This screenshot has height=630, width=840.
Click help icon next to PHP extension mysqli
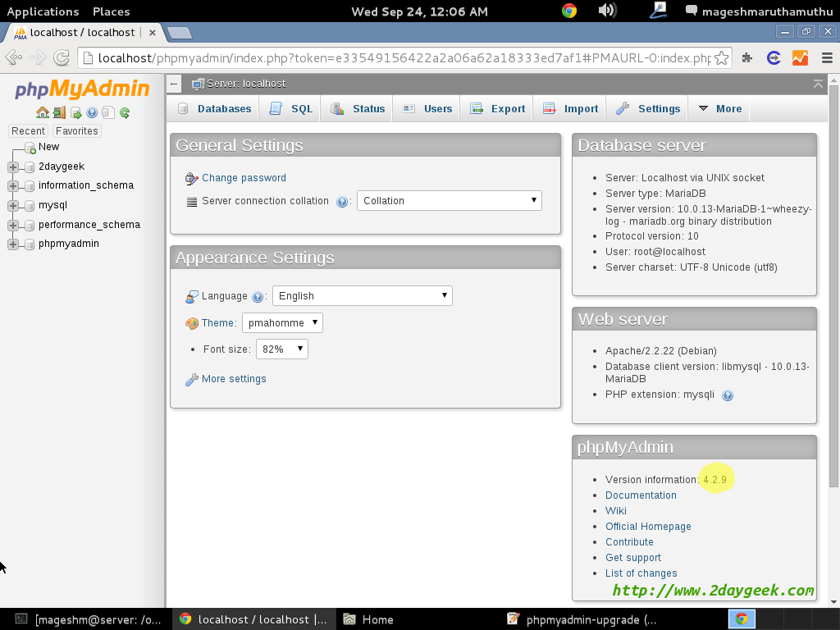[x=727, y=395]
